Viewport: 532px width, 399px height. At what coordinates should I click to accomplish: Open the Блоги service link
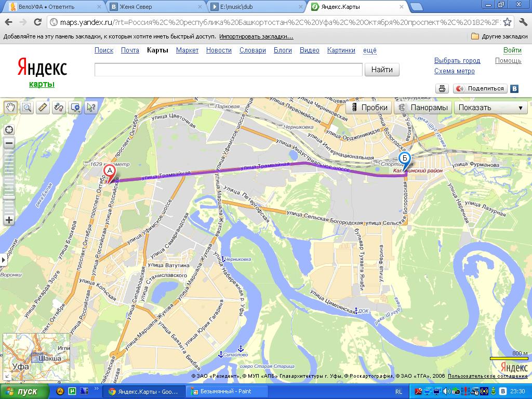[283, 50]
